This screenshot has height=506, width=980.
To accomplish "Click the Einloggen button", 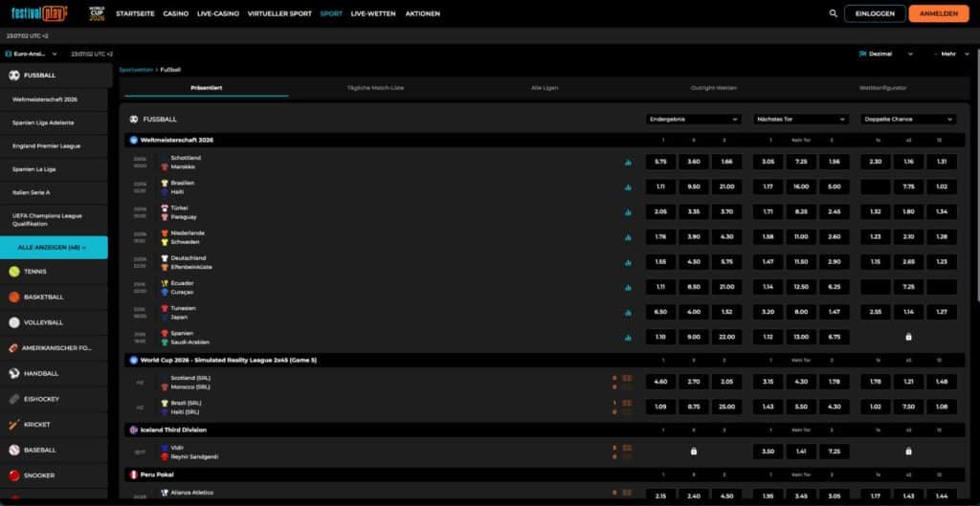I will [x=875, y=13].
